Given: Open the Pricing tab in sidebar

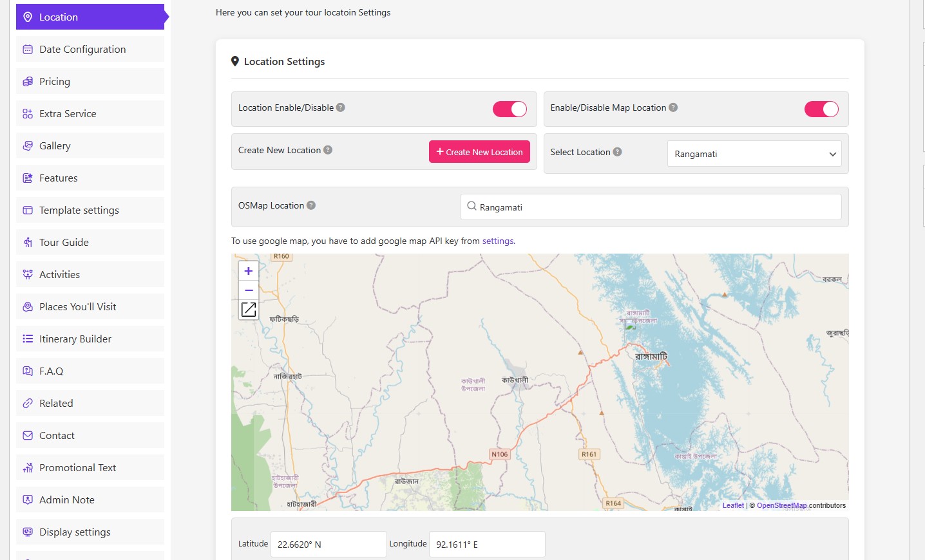Looking at the screenshot, I should point(90,82).
